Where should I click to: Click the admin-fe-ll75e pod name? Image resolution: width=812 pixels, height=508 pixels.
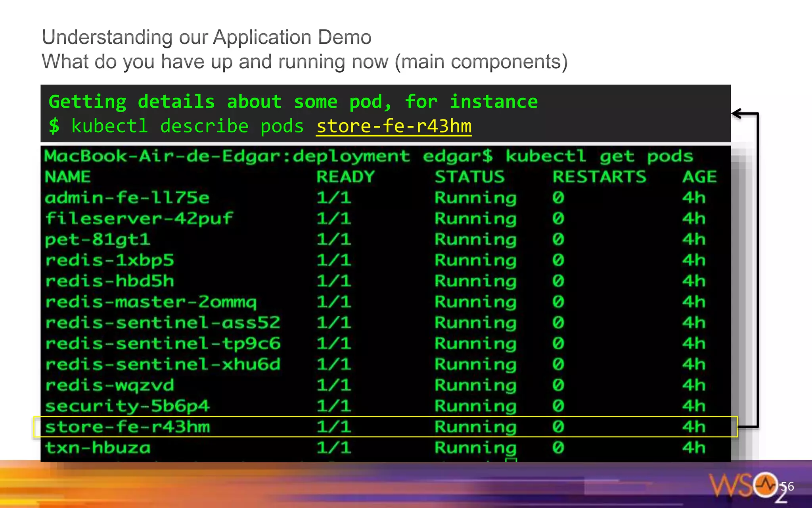[x=127, y=198]
